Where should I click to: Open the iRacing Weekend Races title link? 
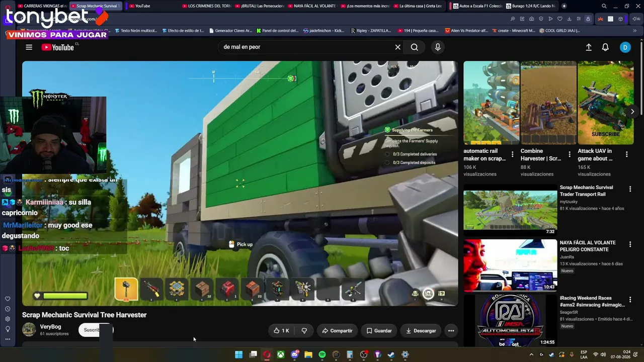click(x=592, y=302)
